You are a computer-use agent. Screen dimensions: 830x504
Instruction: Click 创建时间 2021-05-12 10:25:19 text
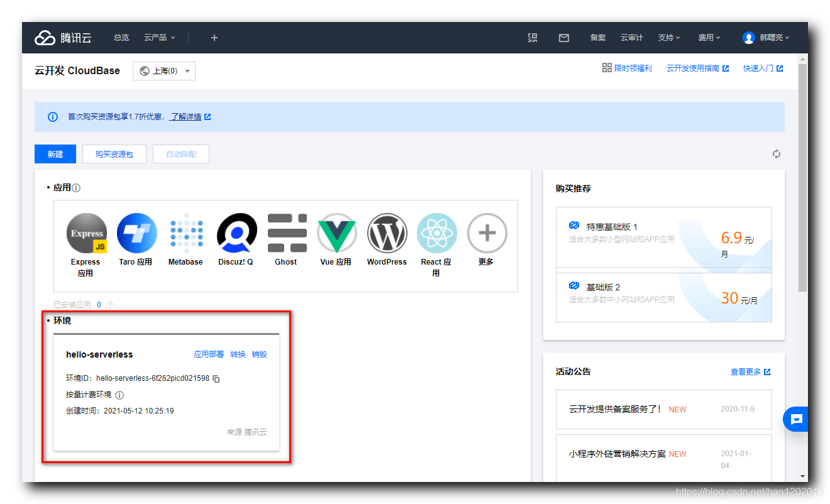click(x=120, y=411)
